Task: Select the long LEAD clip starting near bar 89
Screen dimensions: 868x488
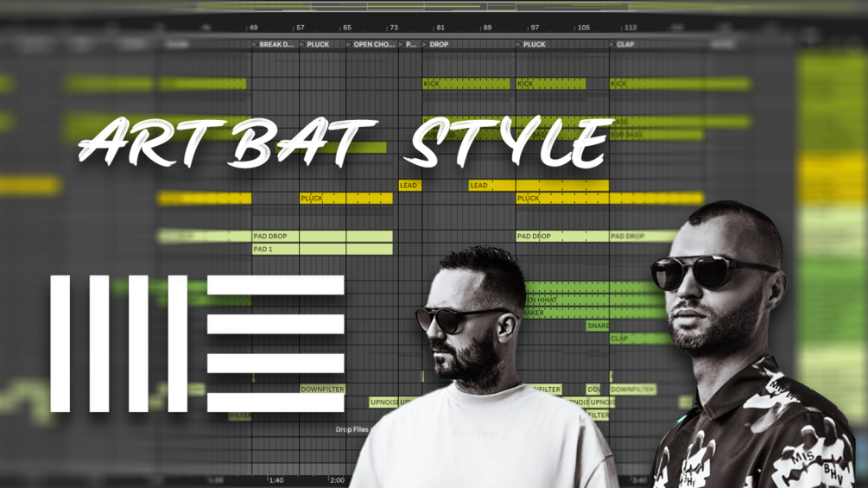Action: pos(539,186)
